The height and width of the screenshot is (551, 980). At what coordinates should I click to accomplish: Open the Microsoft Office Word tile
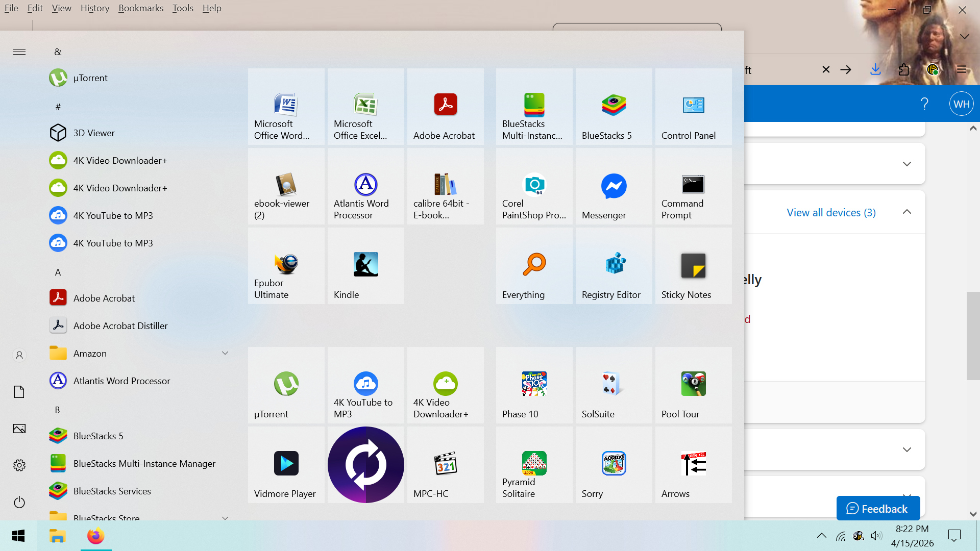[286, 107]
